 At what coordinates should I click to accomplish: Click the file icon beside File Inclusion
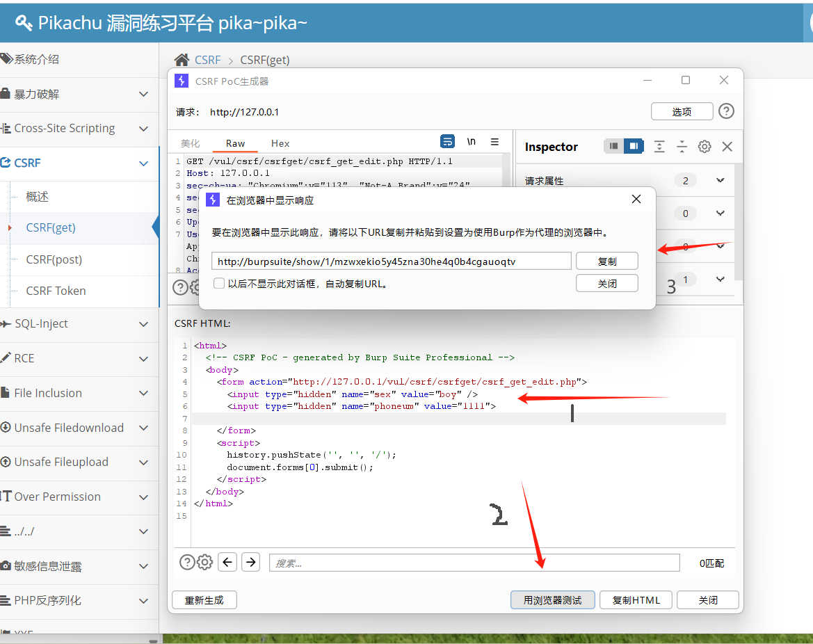coord(5,392)
